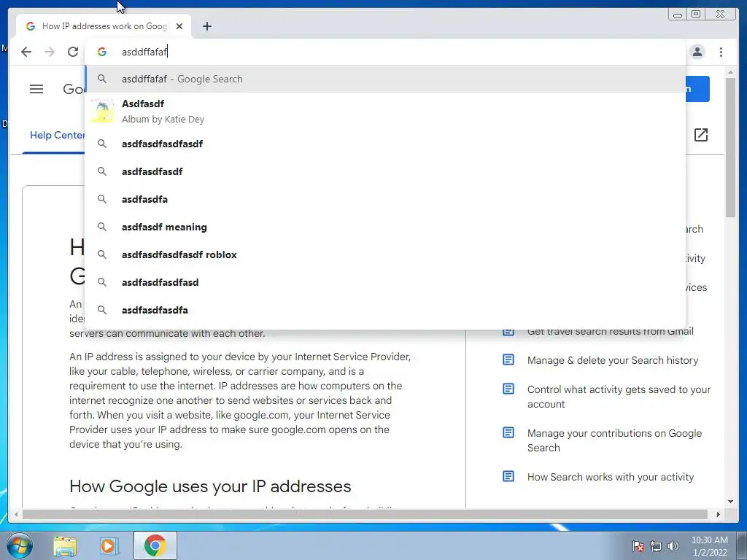Pick the 'asdfasdfasdf' suggestion
Image resolution: width=747 pixels, height=560 pixels.
(385, 171)
